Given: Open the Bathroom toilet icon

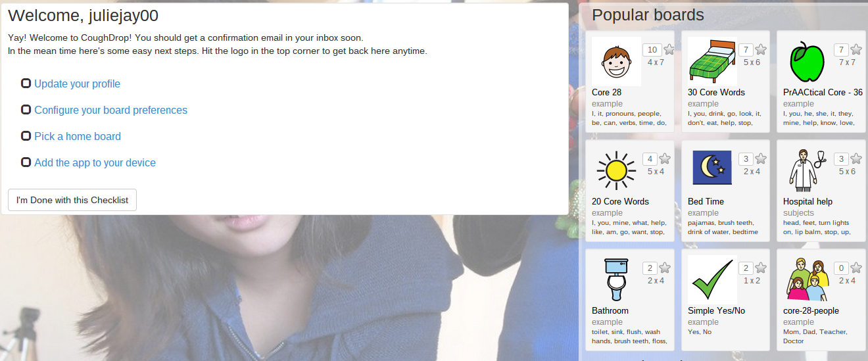Looking at the screenshot, I should pos(616,279).
